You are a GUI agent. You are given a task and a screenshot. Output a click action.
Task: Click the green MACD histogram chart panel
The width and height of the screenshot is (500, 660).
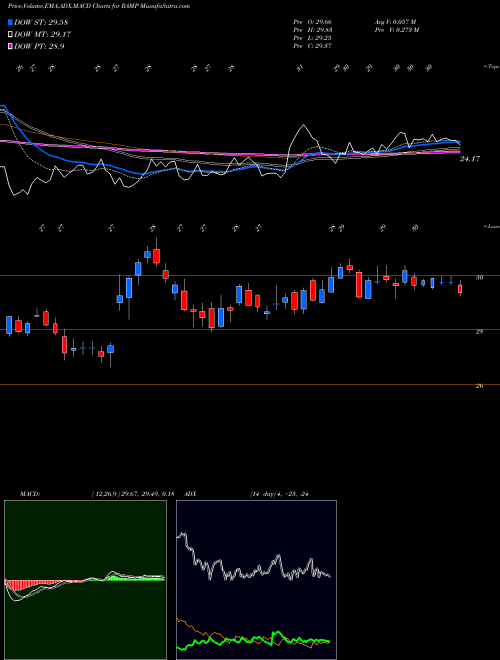85,580
